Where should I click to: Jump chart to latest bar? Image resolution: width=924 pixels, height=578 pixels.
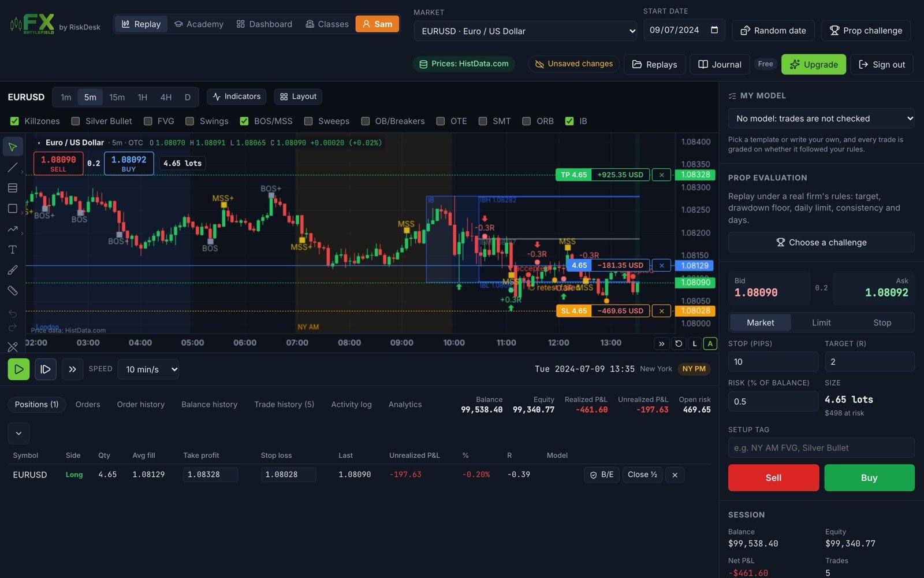click(662, 343)
